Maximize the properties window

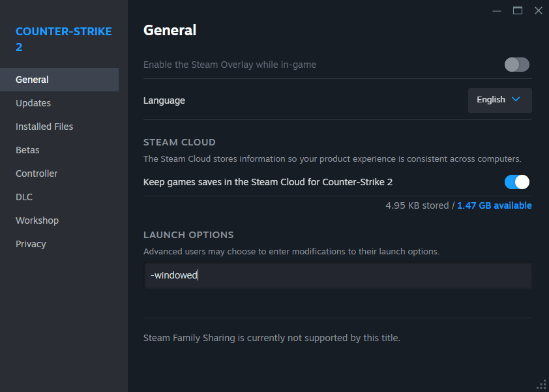(x=518, y=10)
